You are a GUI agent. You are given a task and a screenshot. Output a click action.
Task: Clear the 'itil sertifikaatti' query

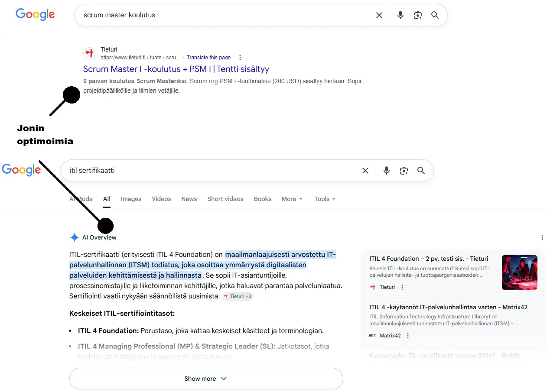point(365,170)
